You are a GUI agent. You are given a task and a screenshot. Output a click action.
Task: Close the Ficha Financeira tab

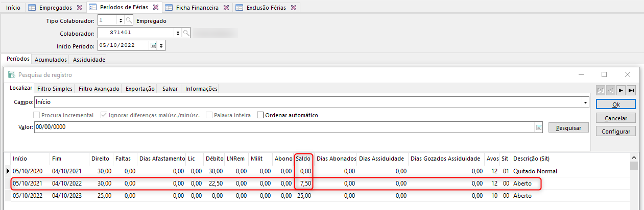(227, 8)
